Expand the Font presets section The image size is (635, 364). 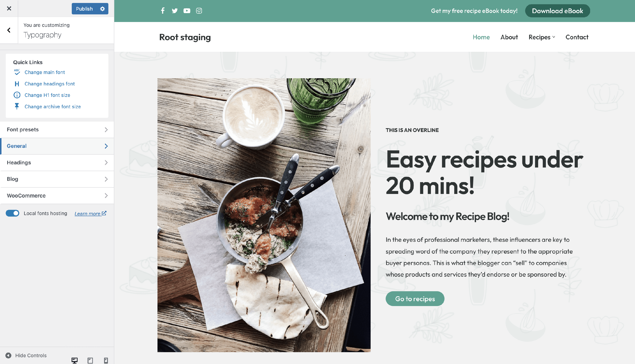tap(57, 129)
